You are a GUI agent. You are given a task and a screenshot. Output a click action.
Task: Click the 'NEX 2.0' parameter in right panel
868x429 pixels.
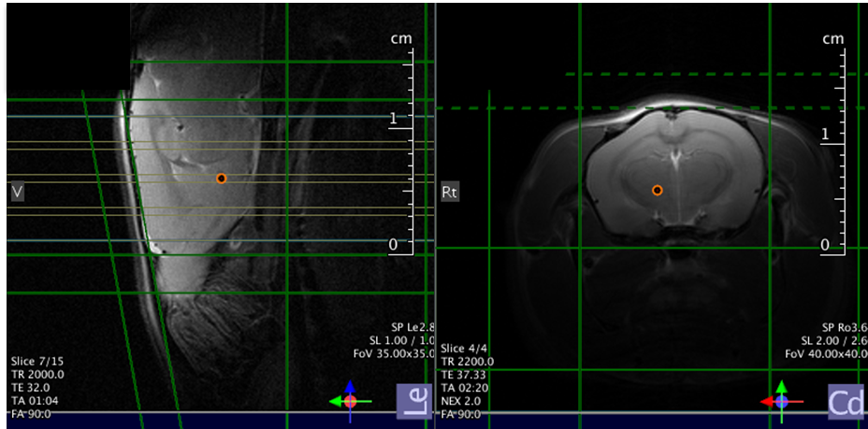pyautogui.click(x=467, y=400)
